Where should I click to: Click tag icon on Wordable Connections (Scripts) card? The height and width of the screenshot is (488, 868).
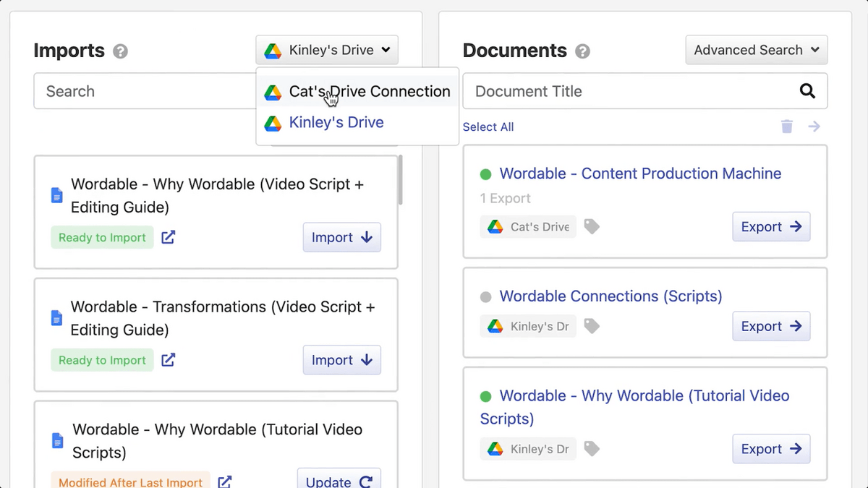click(592, 327)
